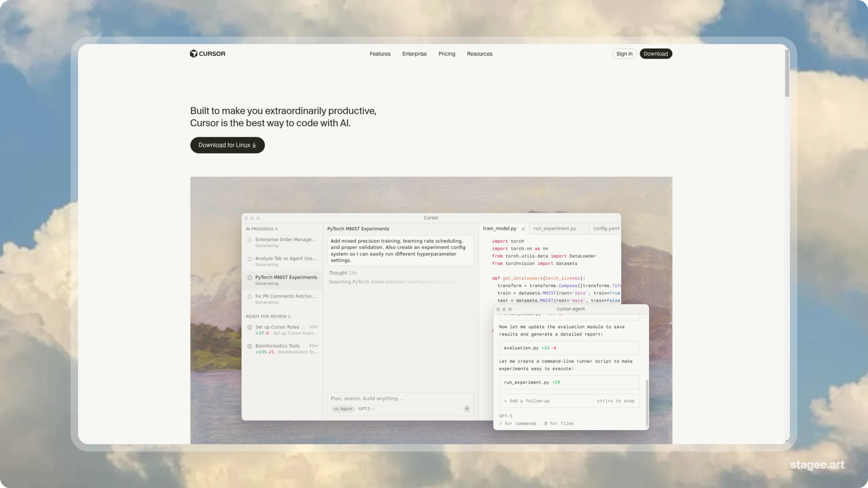The image size is (868, 488).
Task: Close the train_model.py tab
Action: tap(523, 229)
